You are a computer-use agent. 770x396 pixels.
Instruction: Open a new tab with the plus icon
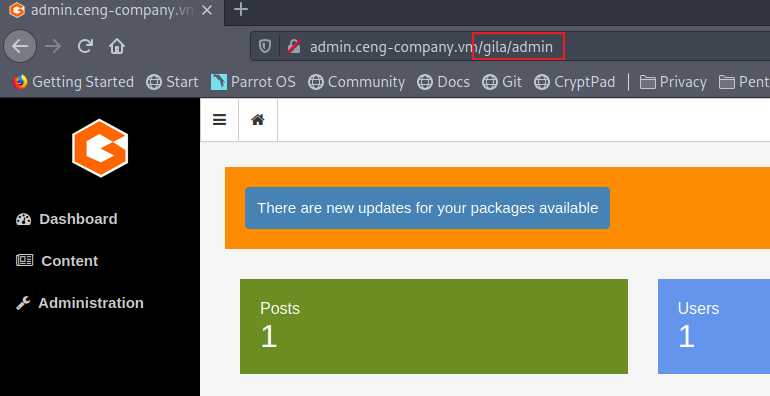[x=241, y=9]
